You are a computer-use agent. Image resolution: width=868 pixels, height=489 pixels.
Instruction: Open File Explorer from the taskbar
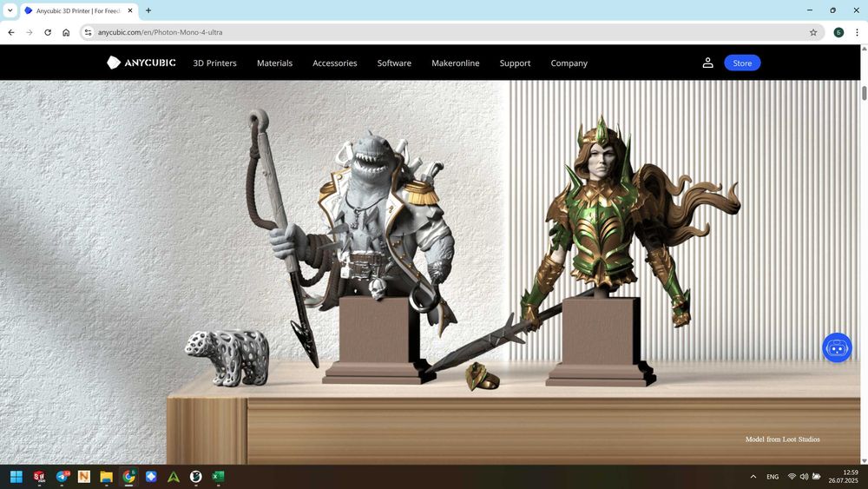click(106, 476)
